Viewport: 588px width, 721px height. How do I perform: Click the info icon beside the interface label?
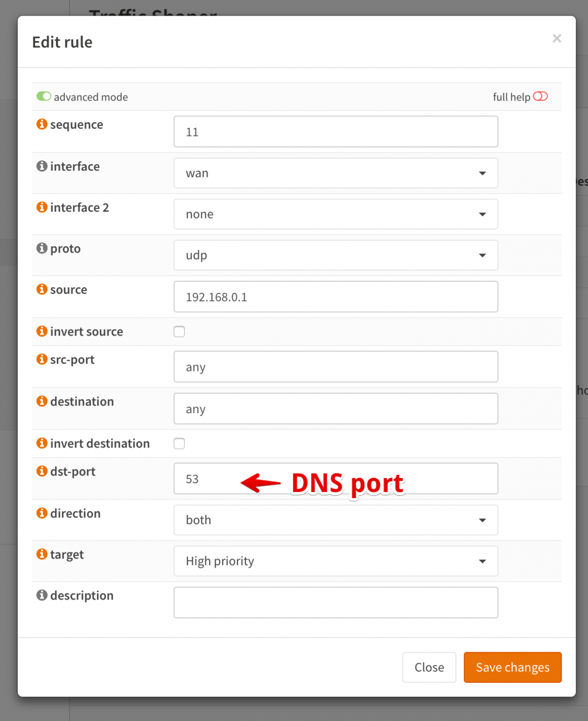point(42,166)
